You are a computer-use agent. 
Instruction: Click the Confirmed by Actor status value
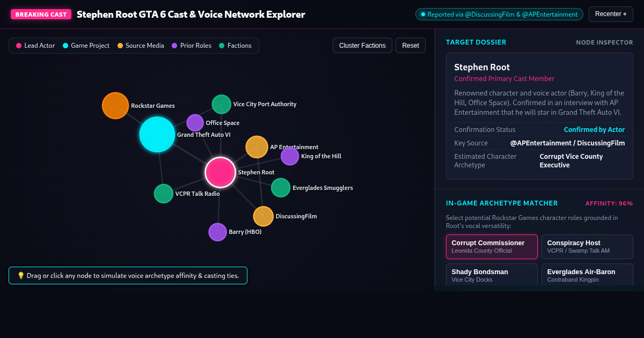click(594, 130)
